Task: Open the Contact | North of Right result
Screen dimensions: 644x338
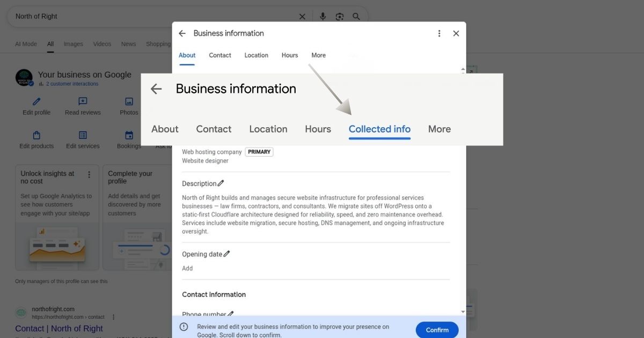Action: [59, 328]
